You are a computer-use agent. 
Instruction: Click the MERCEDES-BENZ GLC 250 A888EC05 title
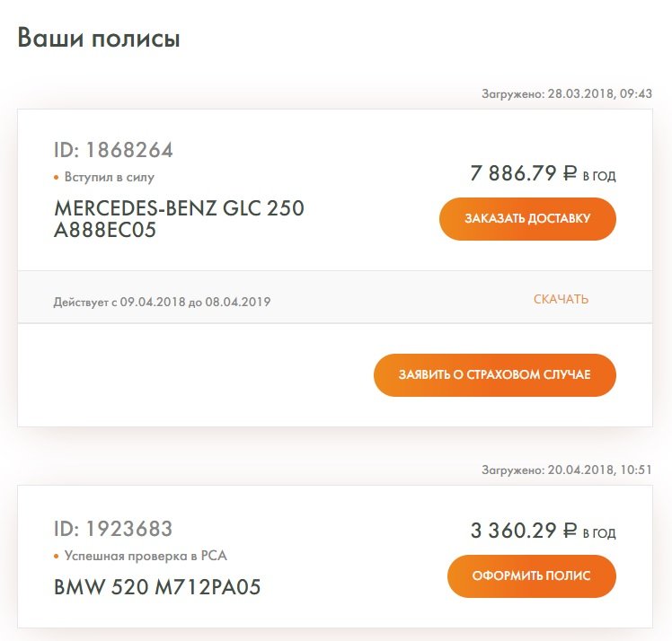[179, 219]
